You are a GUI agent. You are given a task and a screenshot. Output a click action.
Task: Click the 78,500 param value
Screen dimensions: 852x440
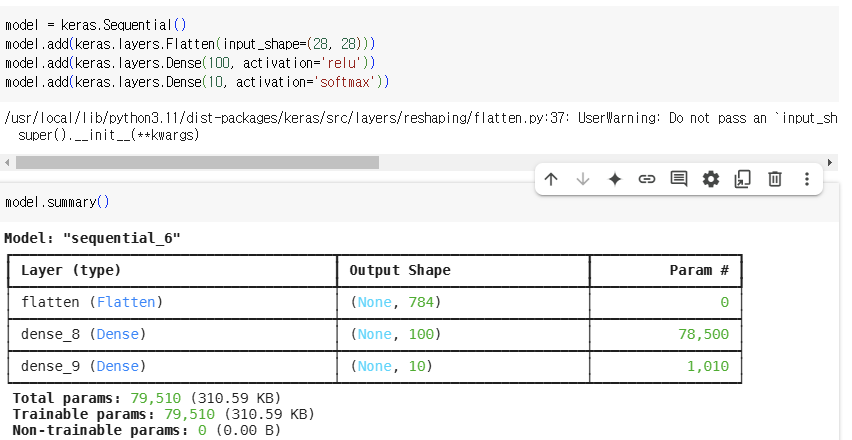point(704,334)
